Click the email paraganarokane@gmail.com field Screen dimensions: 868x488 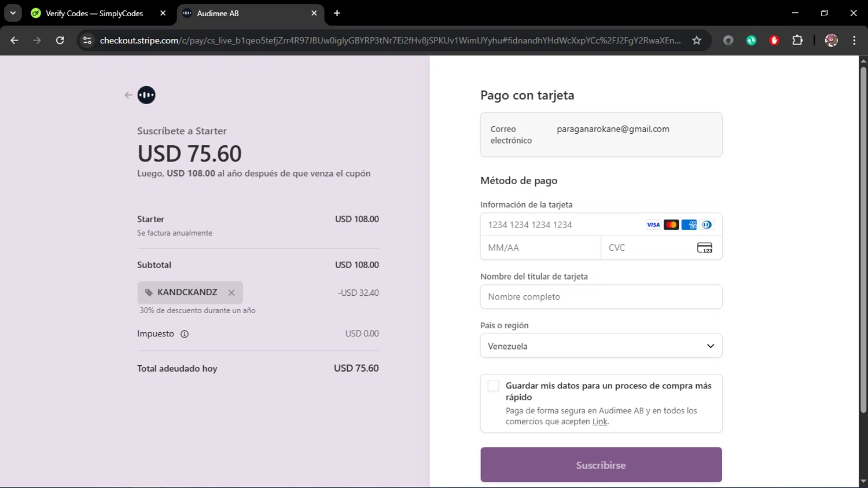click(x=613, y=129)
